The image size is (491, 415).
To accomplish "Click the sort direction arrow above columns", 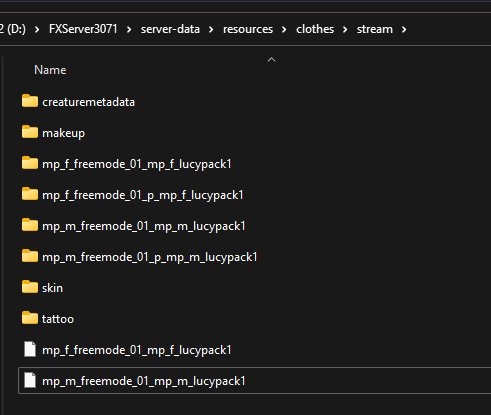I will point(272,60).
